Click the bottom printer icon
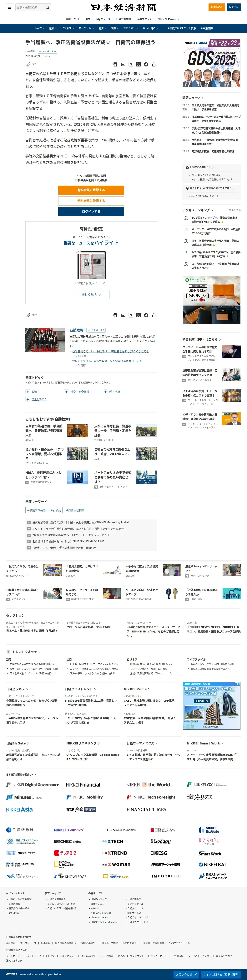The height and width of the screenshot is (980, 247). (x=115, y=315)
